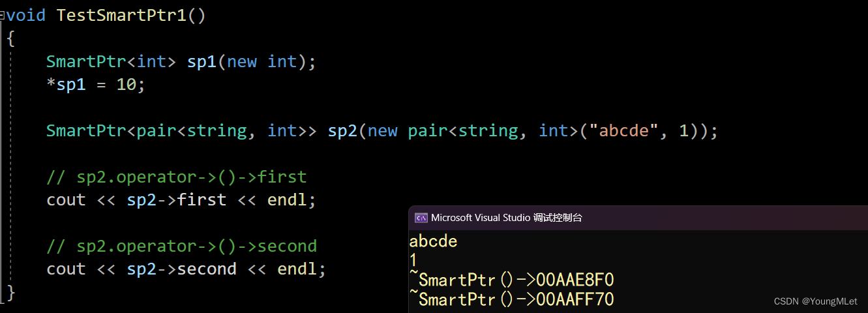Click the Microsoft Visual Studio console title
The width and height of the screenshot is (868, 313).
point(507,218)
